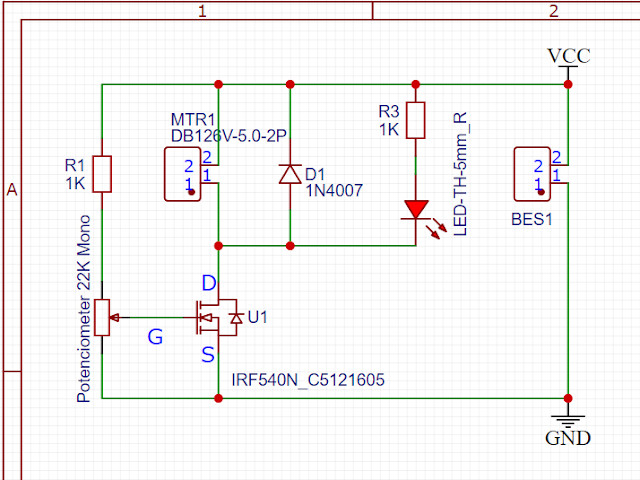
Task: Click the D1 diode symbol
Action: click(290, 174)
